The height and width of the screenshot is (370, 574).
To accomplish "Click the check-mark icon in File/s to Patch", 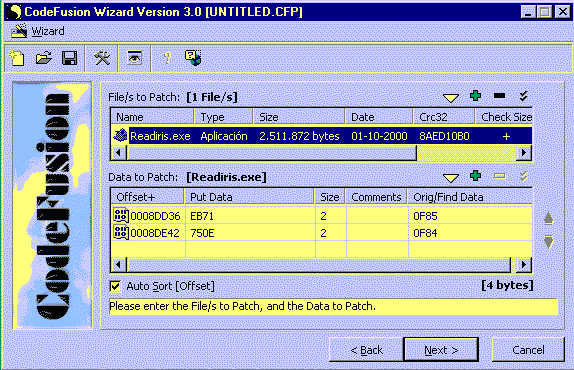I will (x=524, y=96).
